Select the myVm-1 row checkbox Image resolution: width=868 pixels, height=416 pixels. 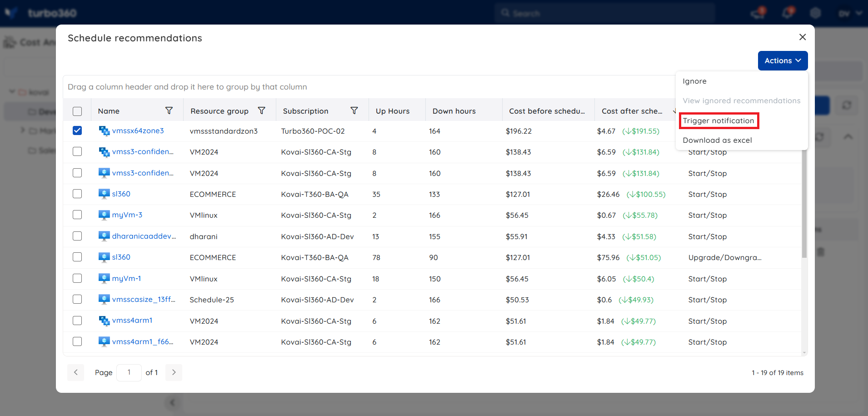[x=77, y=278]
